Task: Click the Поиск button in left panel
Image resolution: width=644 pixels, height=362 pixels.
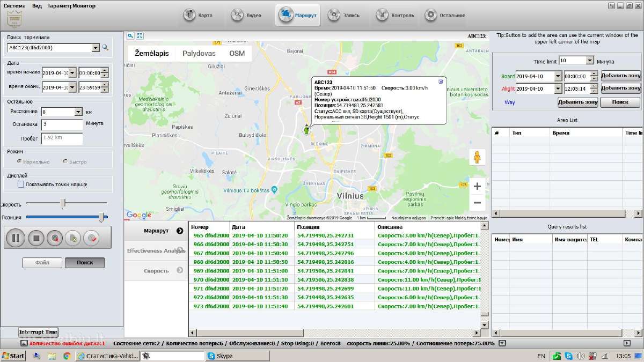Action: 85,263
